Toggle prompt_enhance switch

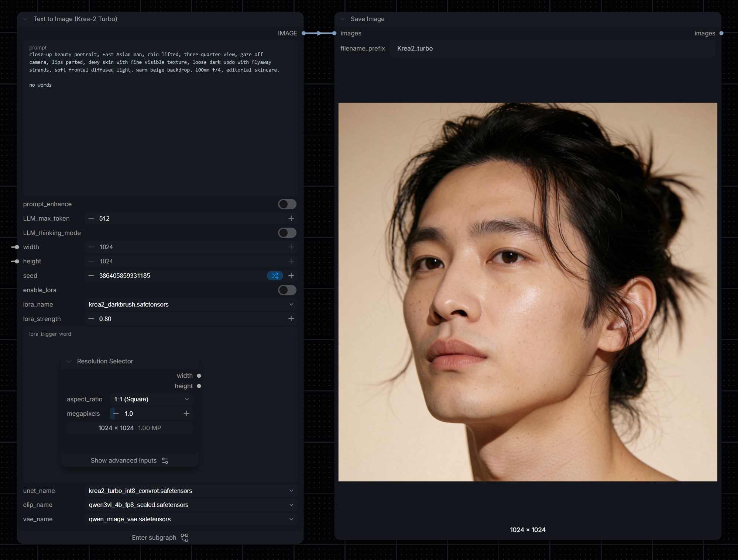pyautogui.click(x=287, y=204)
